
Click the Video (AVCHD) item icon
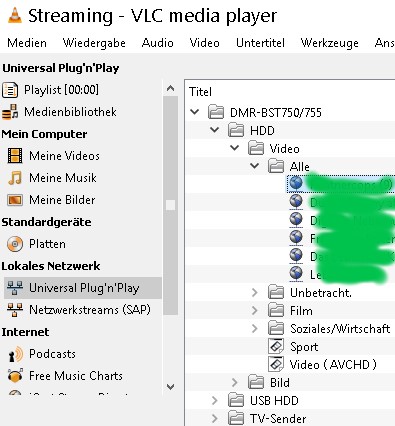[276, 364]
